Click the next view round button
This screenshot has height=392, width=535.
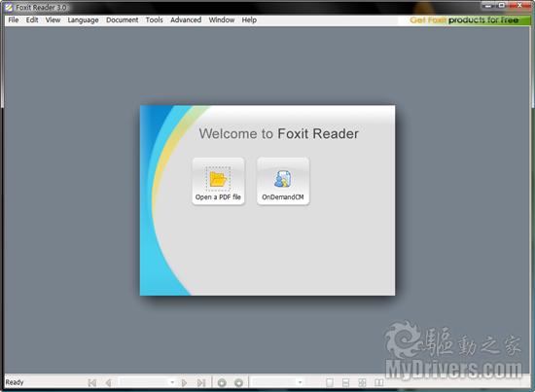tap(238, 383)
